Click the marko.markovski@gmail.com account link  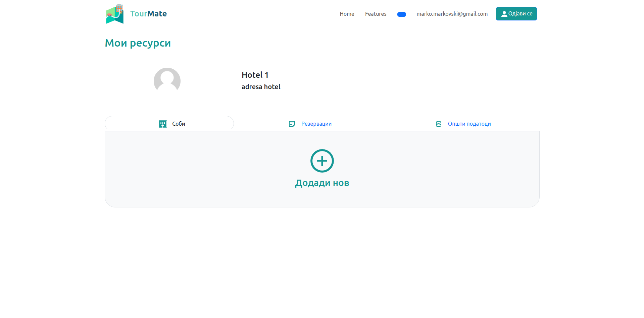pyautogui.click(x=452, y=14)
